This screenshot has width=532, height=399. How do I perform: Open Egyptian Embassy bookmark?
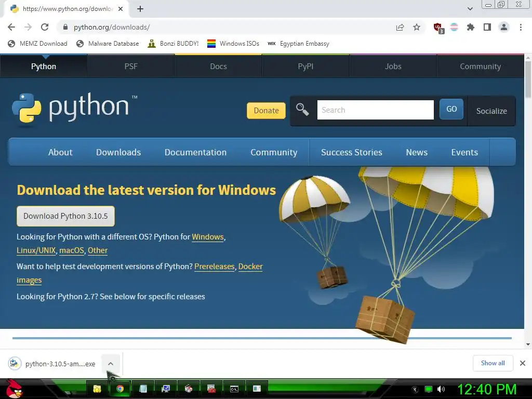click(299, 44)
